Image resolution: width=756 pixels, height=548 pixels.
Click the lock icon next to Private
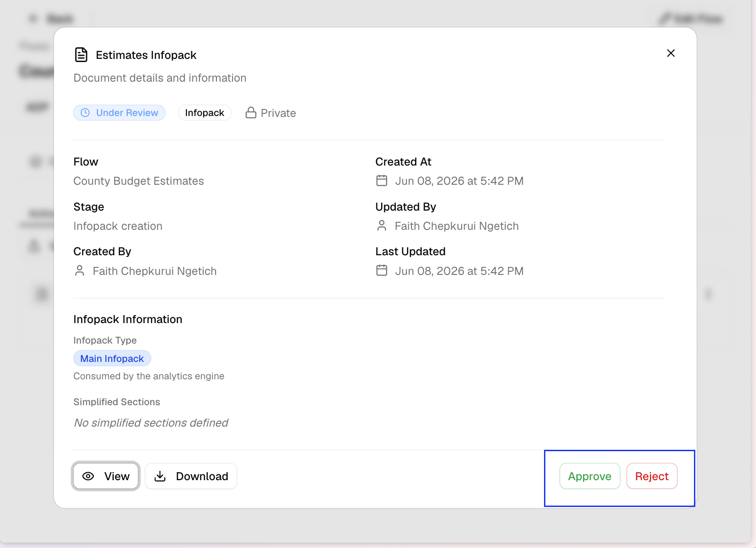point(251,112)
